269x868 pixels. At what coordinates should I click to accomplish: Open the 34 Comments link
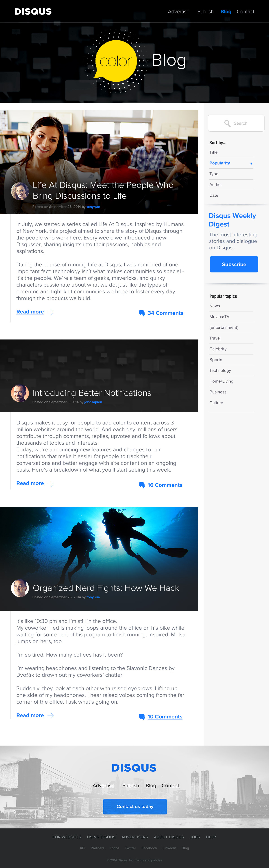tap(165, 313)
